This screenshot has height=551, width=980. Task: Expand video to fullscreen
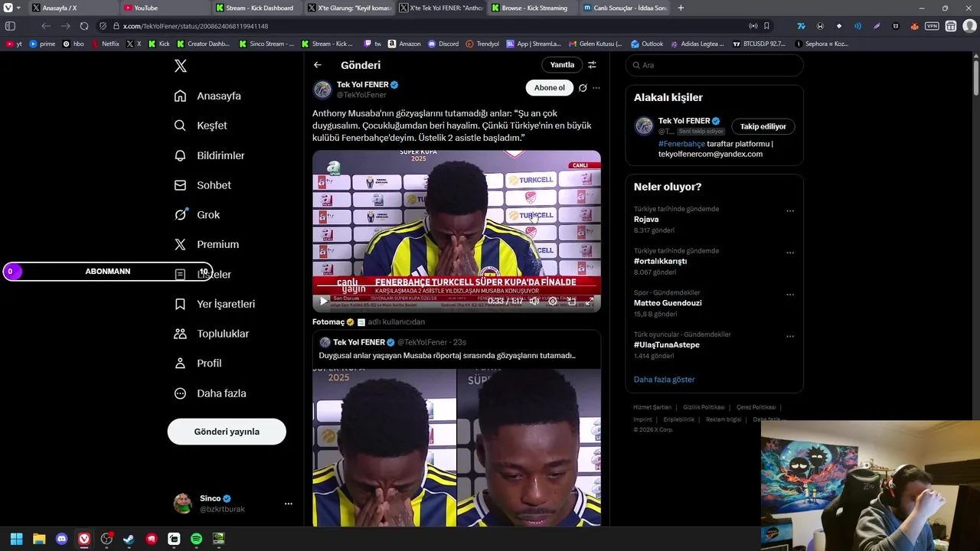pyautogui.click(x=590, y=301)
